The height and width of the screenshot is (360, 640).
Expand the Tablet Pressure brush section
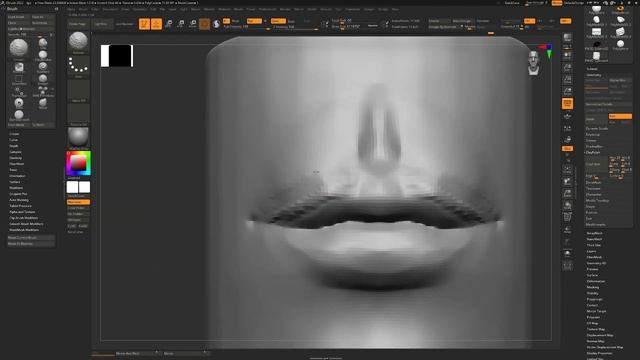[20, 206]
